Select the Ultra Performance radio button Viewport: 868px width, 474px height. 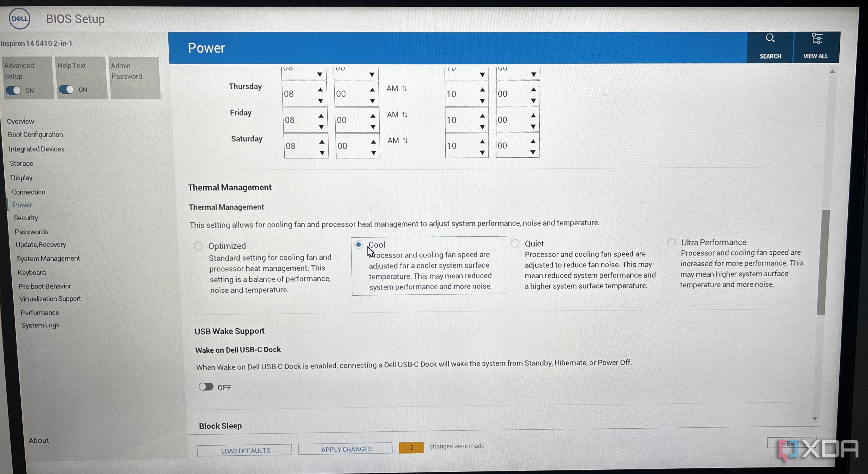point(671,242)
